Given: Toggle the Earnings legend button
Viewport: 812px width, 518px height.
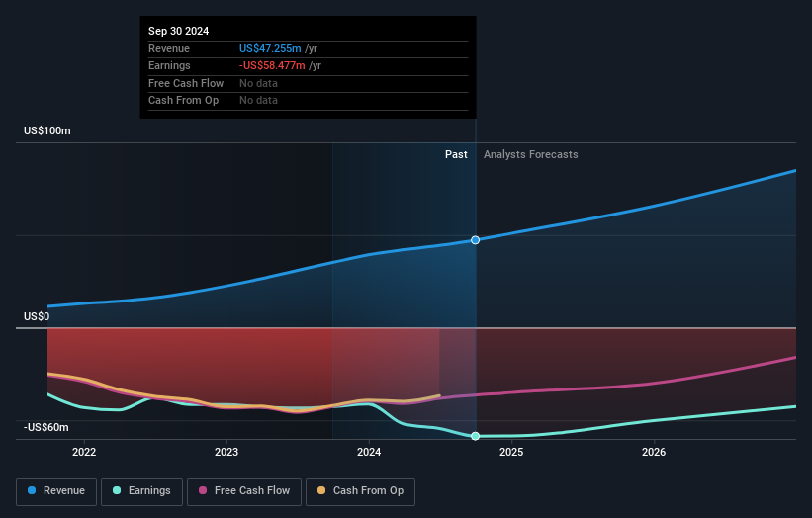Looking at the screenshot, I should pyautogui.click(x=141, y=491).
